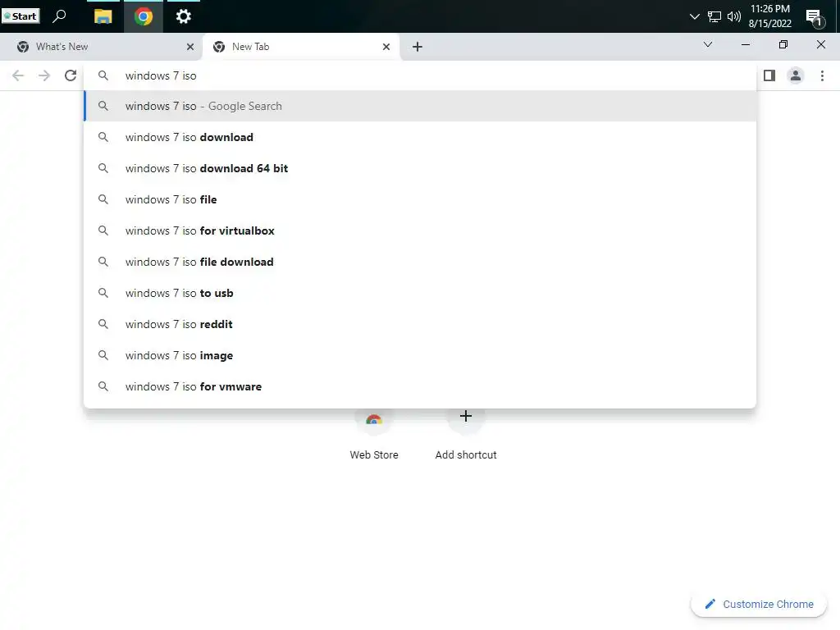
Task: Switch to What's New tab
Action: pos(102,47)
